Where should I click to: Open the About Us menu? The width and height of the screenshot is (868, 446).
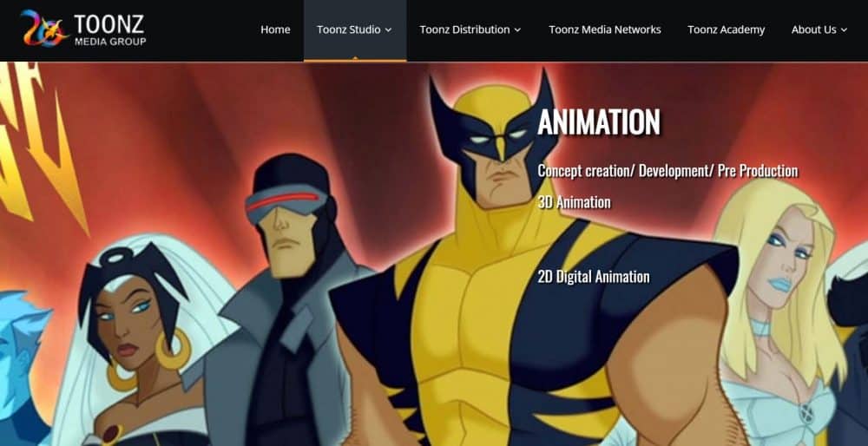(x=819, y=30)
